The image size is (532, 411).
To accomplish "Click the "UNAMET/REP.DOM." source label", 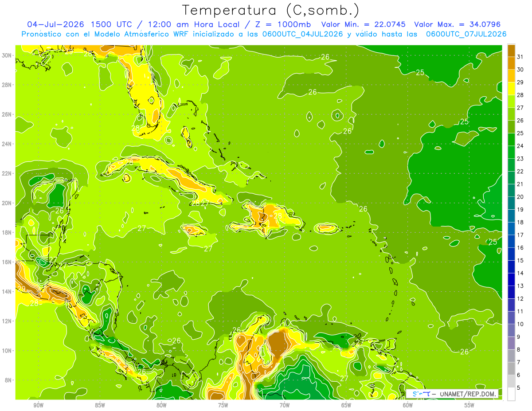I will click(x=468, y=394).
